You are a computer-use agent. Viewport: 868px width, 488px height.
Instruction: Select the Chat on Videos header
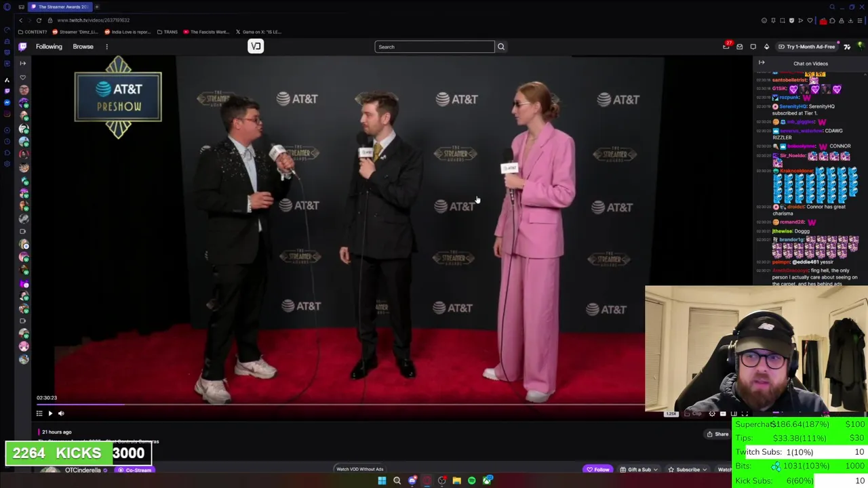tap(810, 64)
